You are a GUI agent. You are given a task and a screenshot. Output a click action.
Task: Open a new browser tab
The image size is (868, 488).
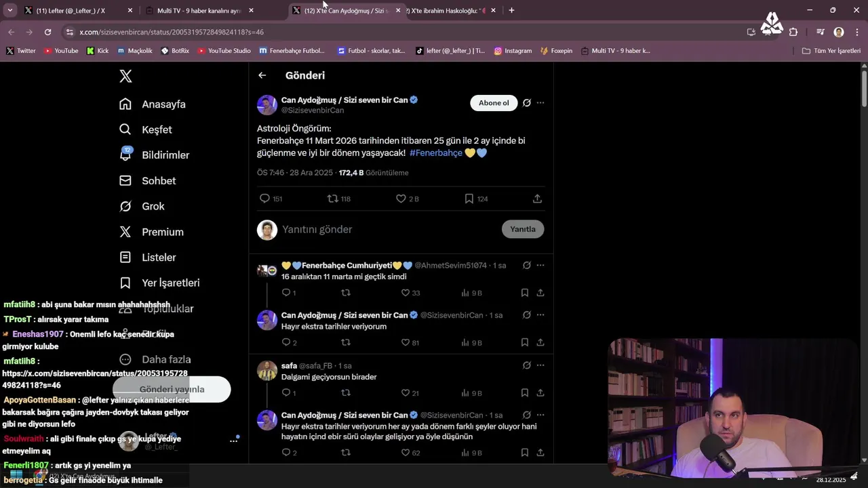[511, 10]
